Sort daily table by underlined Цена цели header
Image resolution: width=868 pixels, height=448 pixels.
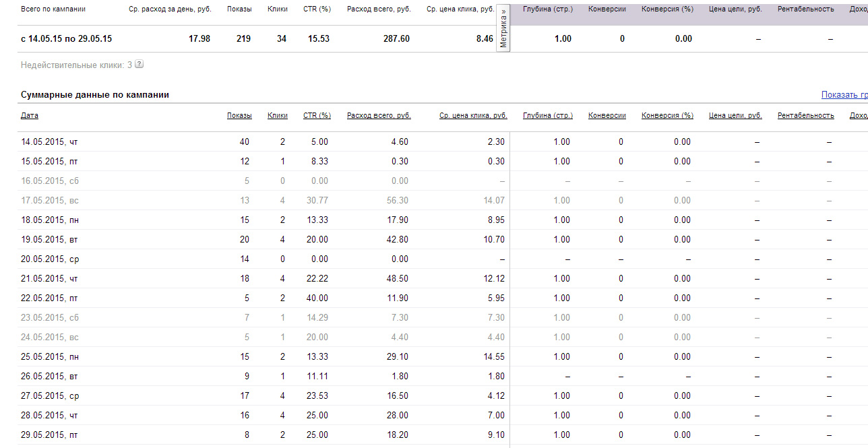735,115
